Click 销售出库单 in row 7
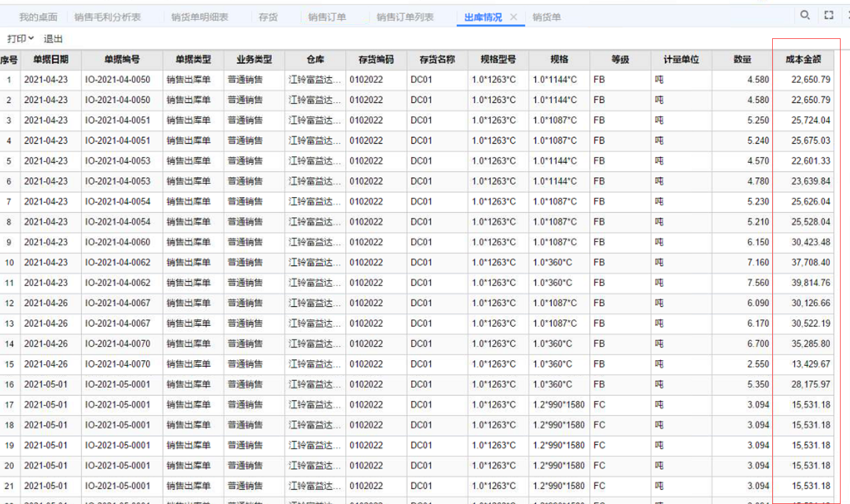Image resolution: width=850 pixels, height=504 pixels. click(x=188, y=201)
